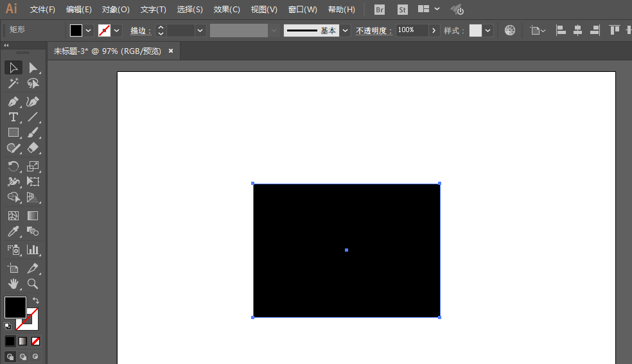Click Horizontal Align Center icon

[577, 30]
